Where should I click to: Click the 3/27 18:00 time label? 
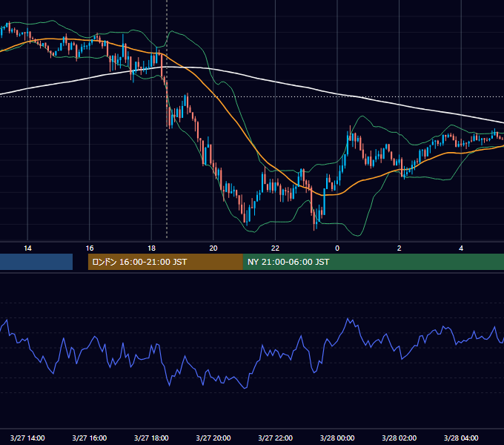point(151,438)
